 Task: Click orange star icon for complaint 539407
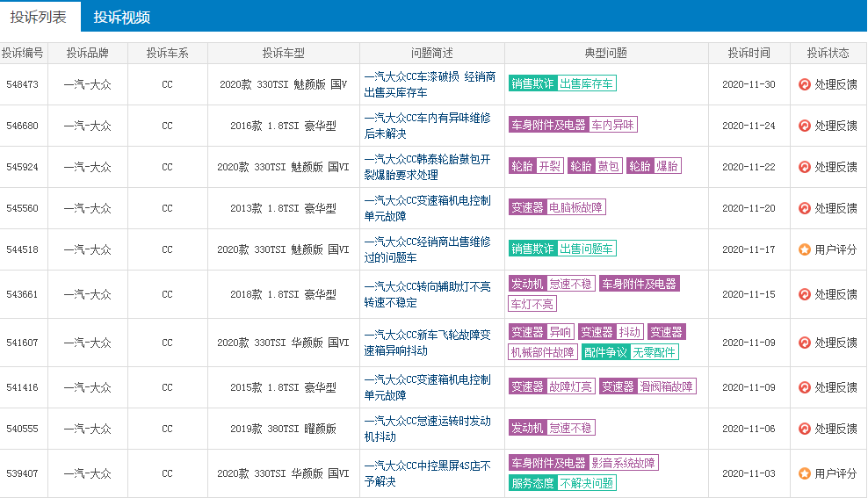[804, 473]
